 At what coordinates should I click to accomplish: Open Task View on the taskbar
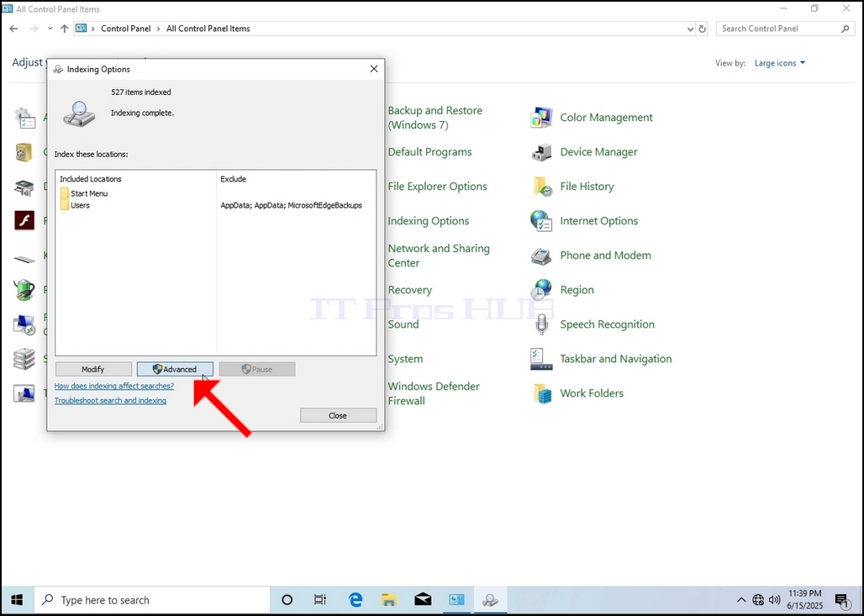tap(320, 600)
